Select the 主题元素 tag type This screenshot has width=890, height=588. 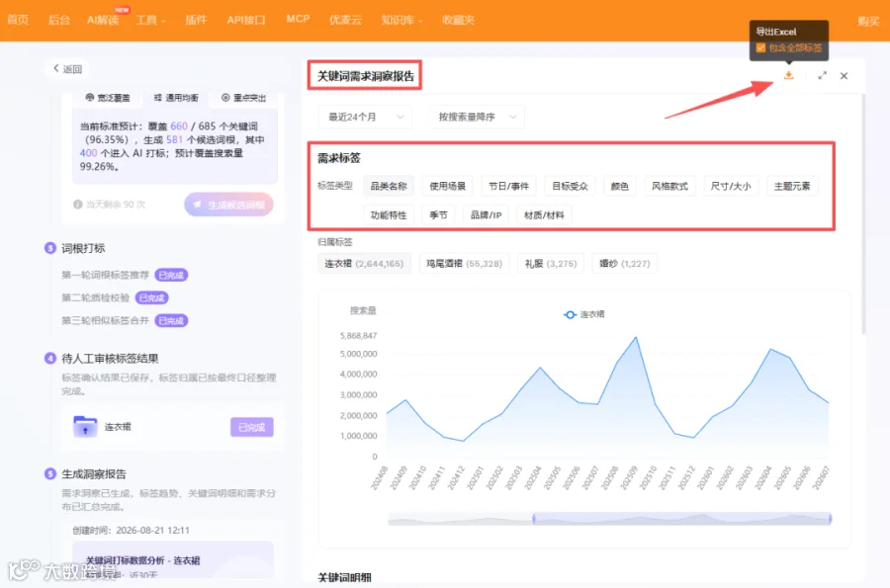(792, 186)
